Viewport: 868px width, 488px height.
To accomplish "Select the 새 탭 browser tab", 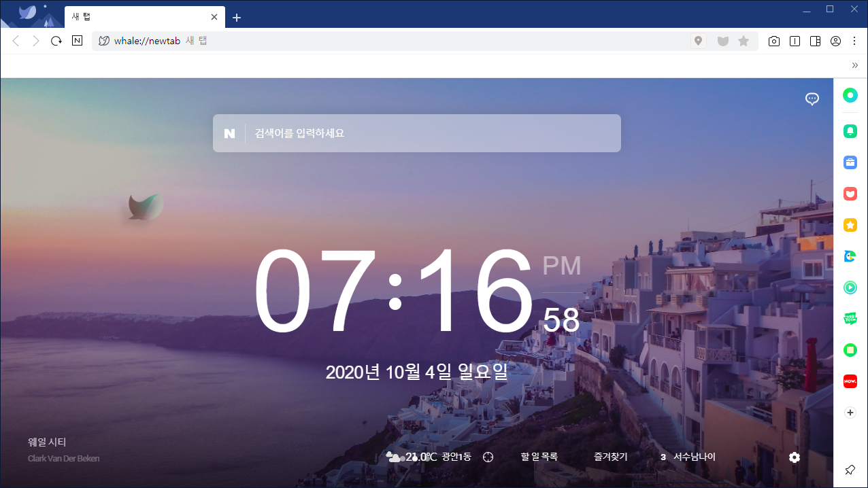I will click(144, 17).
